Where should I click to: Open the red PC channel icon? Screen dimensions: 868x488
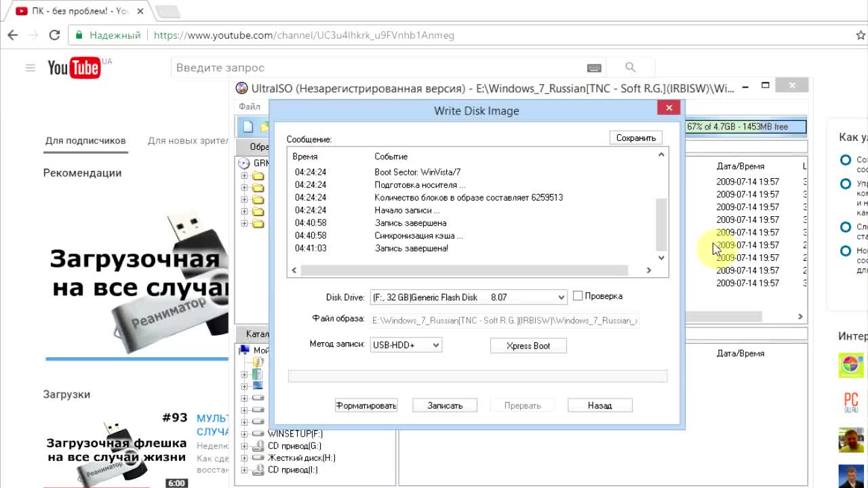(x=851, y=402)
